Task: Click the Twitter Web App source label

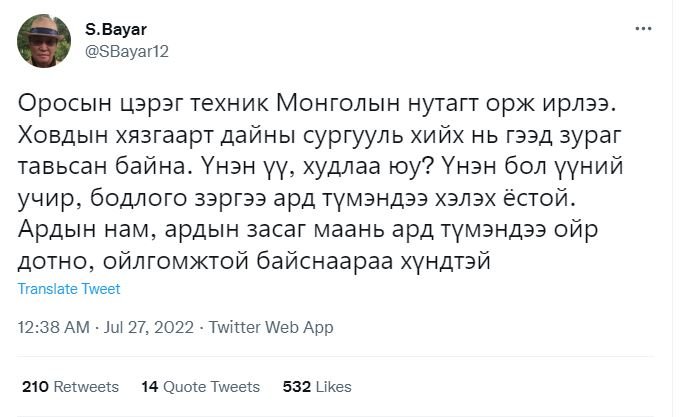Action: [270, 327]
